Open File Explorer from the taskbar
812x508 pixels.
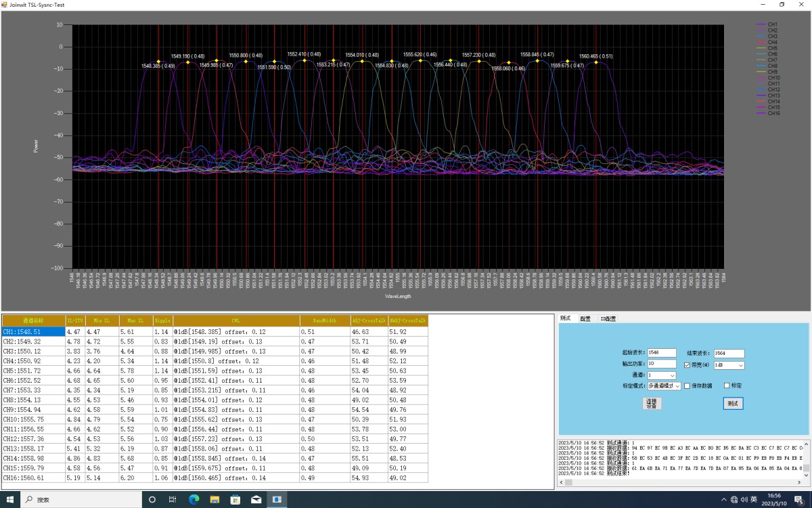pyautogui.click(x=215, y=499)
